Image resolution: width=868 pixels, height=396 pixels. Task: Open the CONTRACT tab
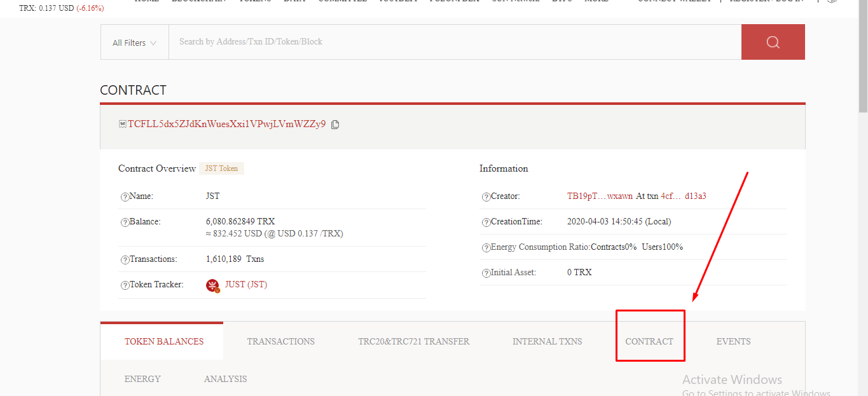649,341
